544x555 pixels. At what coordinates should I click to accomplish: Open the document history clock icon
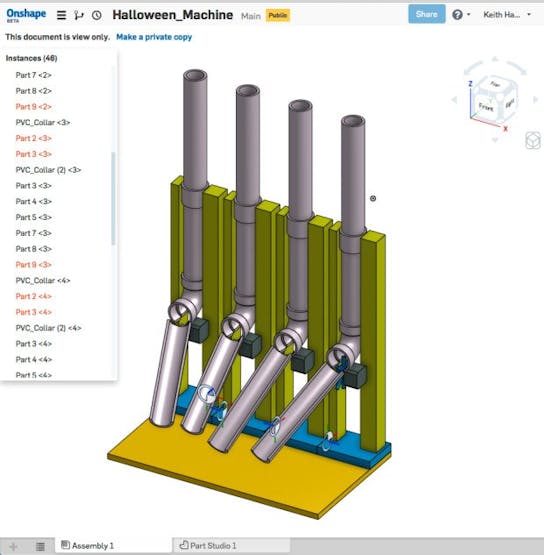(x=96, y=15)
